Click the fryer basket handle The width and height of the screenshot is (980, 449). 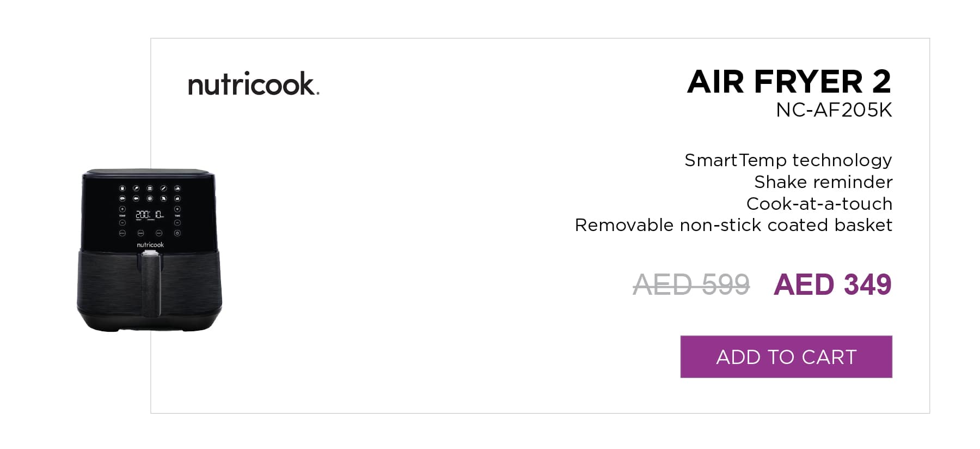tap(151, 283)
